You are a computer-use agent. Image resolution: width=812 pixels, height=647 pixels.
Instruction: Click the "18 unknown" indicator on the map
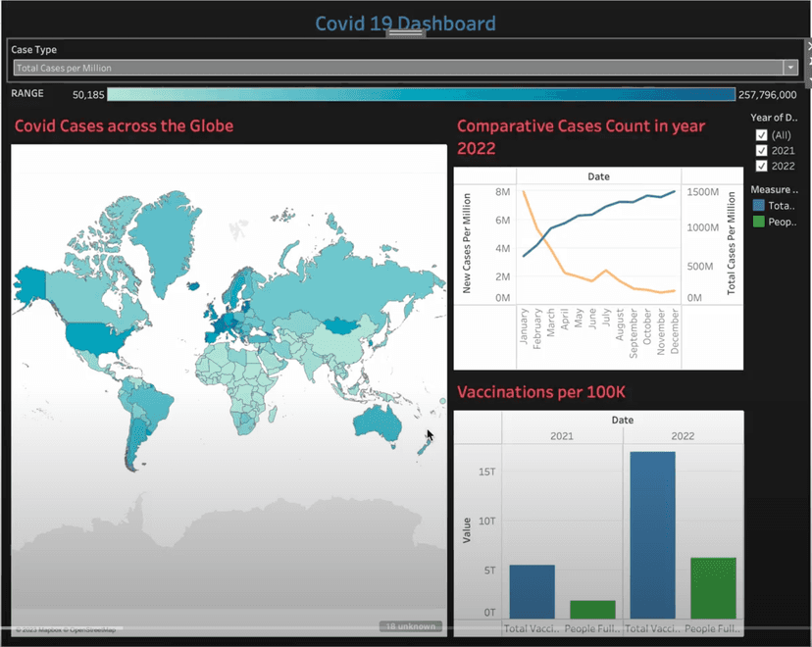coord(411,625)
